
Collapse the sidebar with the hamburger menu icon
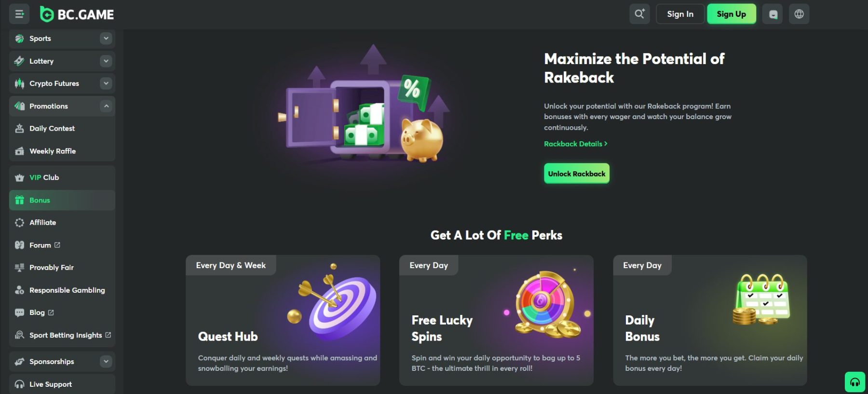[x=19, y=14]
